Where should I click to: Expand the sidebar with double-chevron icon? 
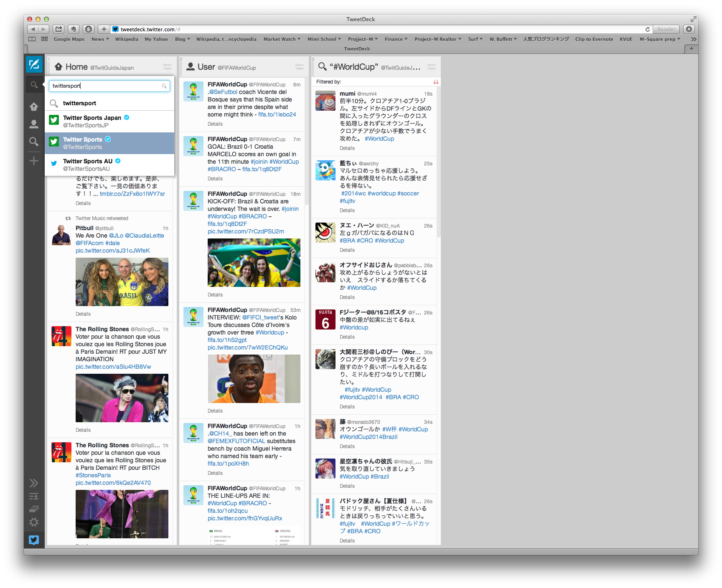point(34,483)
